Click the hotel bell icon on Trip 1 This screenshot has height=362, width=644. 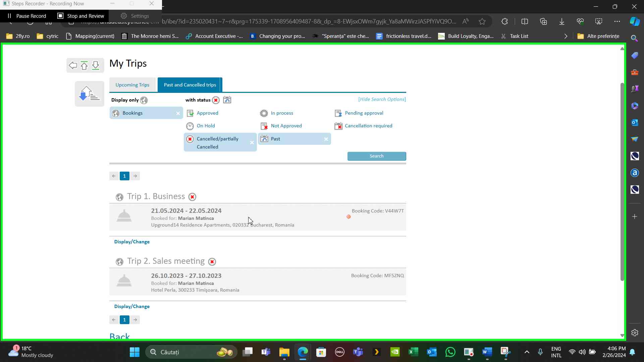[124, 216]
